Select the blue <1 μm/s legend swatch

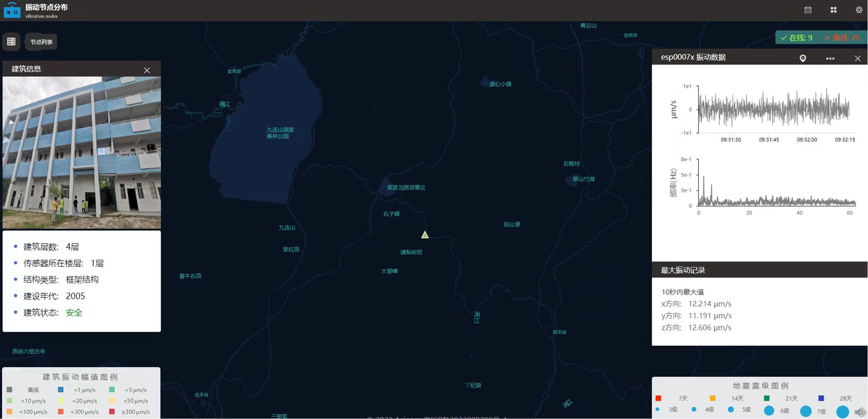tap(60, 390)
